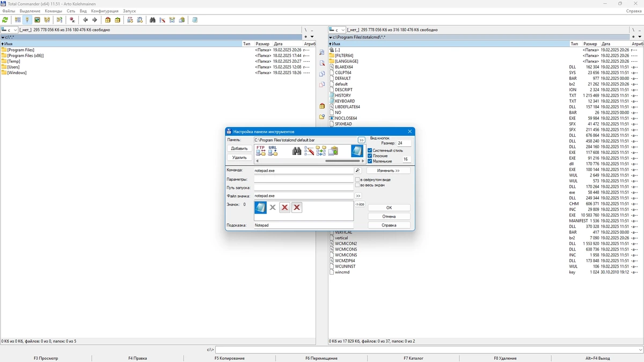
Task: Open left panel favorites star button
Action: coord(305,37)
